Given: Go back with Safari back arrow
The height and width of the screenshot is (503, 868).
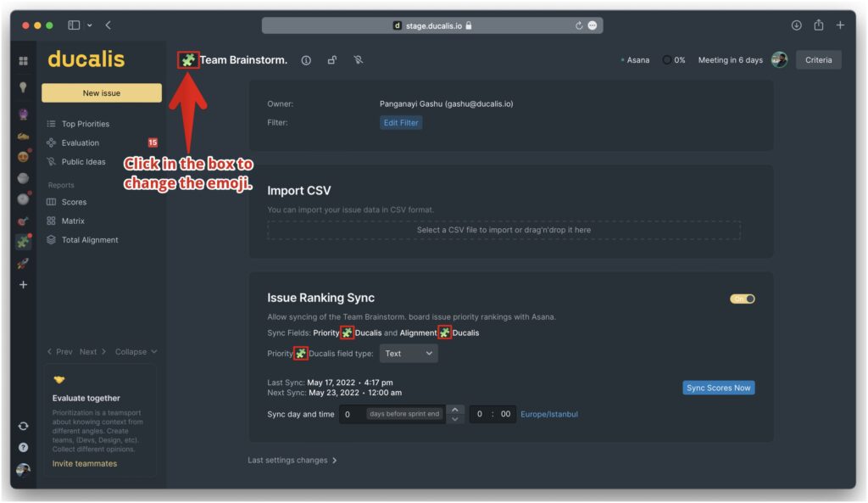Looking at the screenshot, I should 108,25.
